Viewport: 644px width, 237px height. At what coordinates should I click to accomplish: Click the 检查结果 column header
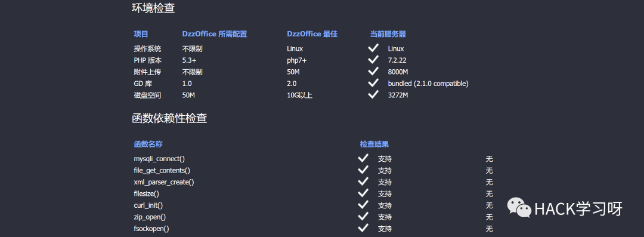point(374,144)
